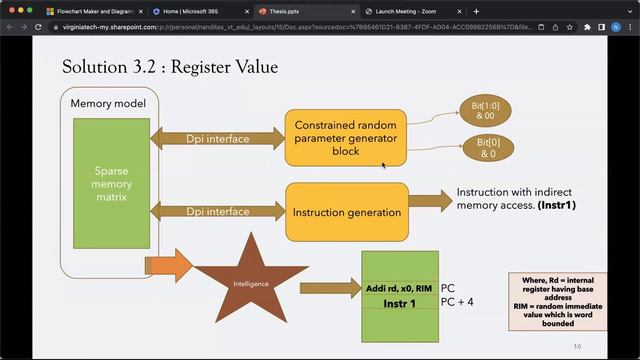The height and width of the screenshot is (360, 640).
Task: Open the Chrome three-dot menu
Action: click(x=630, y=27)
